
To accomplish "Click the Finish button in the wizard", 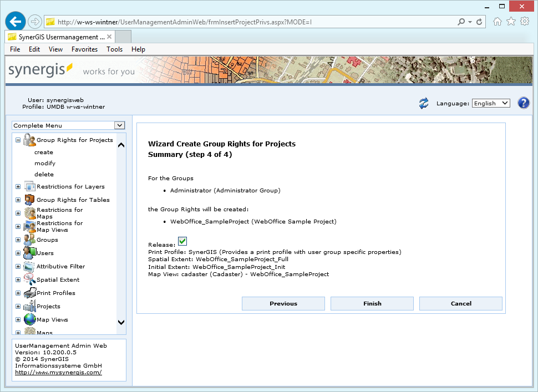I will pos(372,303).
